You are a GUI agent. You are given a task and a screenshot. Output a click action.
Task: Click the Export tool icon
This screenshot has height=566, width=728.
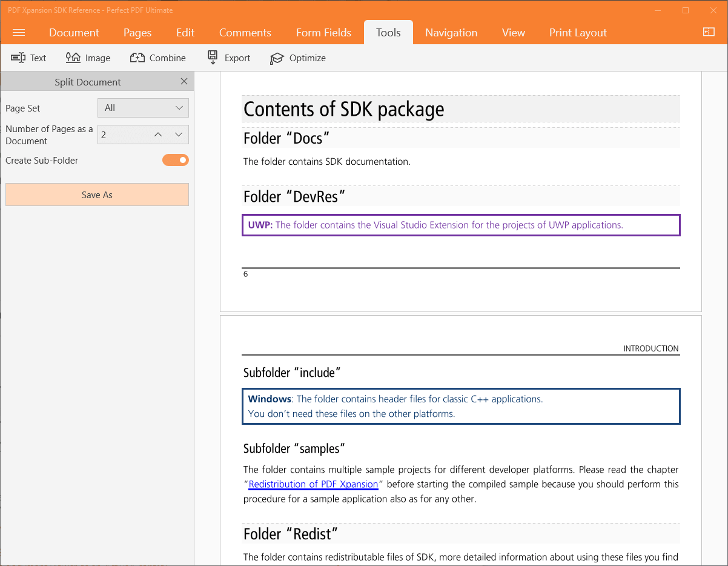click(213, 58)
